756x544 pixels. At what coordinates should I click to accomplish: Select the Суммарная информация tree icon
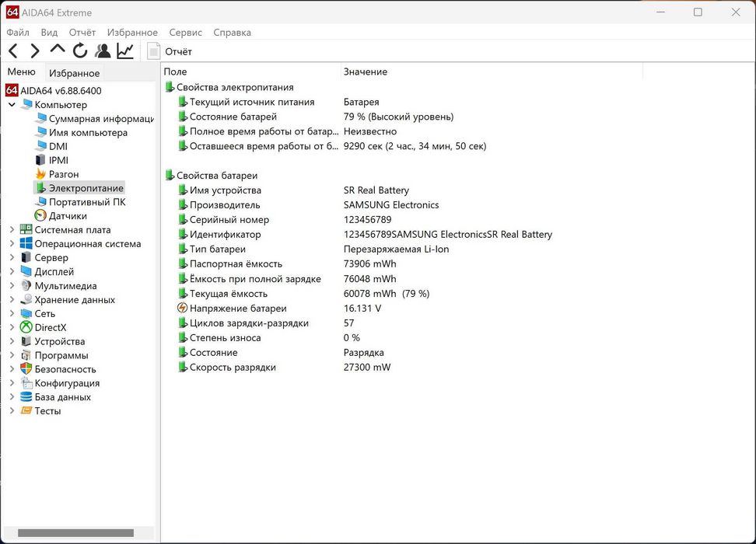41,119
